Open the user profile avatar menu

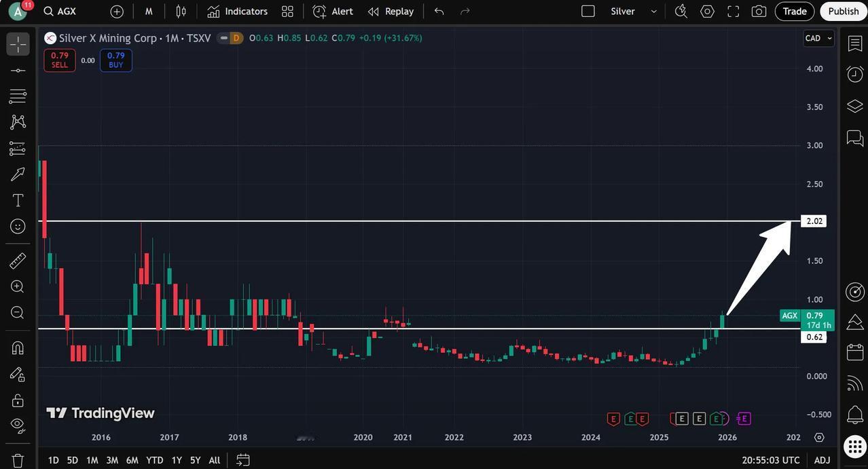coord(18,12)
